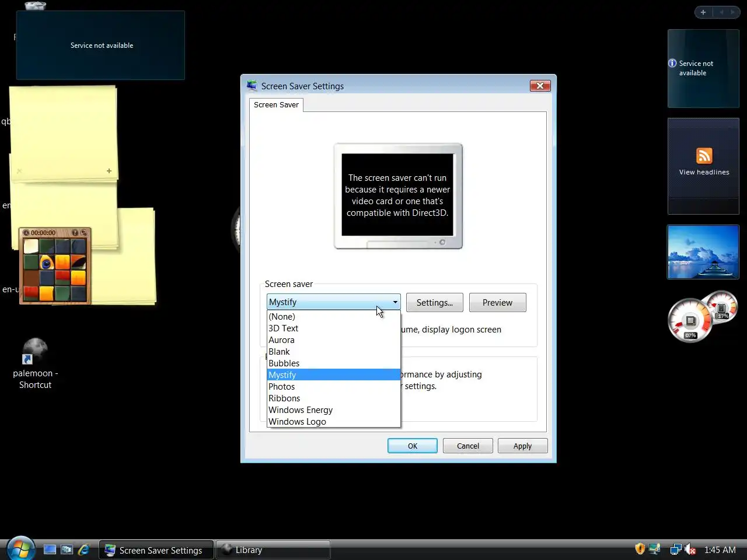Open the palemoon shortcut desktop icon
The height and width of the screenshot is (560, 747).
tap(35, 363)
